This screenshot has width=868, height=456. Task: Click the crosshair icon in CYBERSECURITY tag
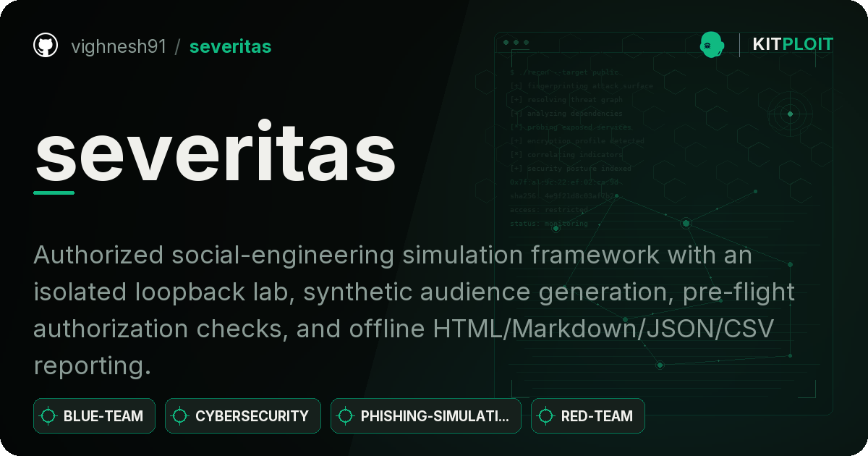(180, 416)
